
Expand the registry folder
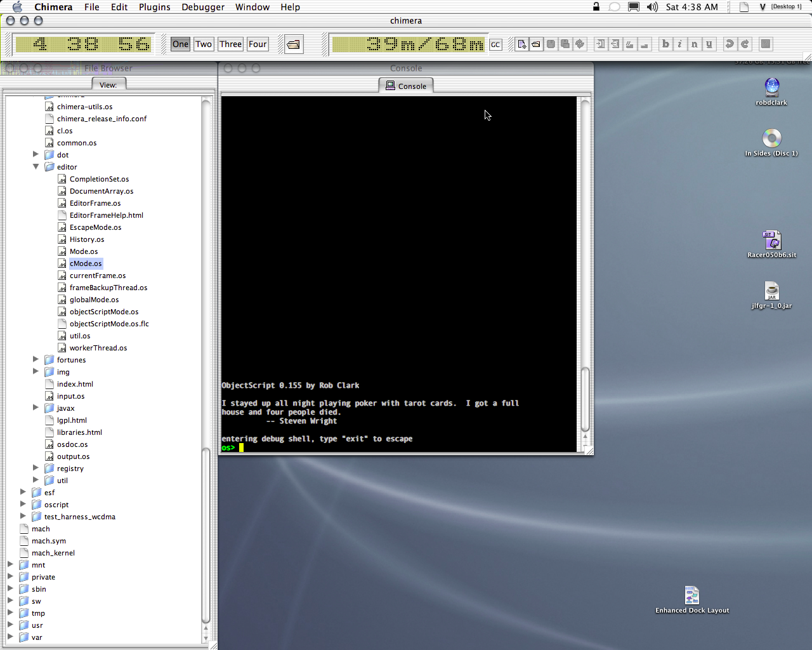point(36,468)
